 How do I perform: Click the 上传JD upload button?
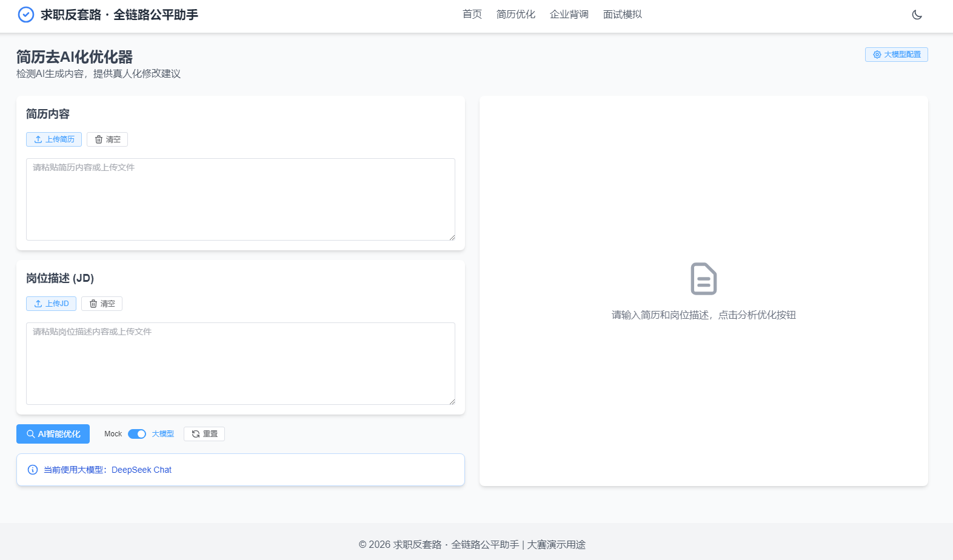pos(51,304)
